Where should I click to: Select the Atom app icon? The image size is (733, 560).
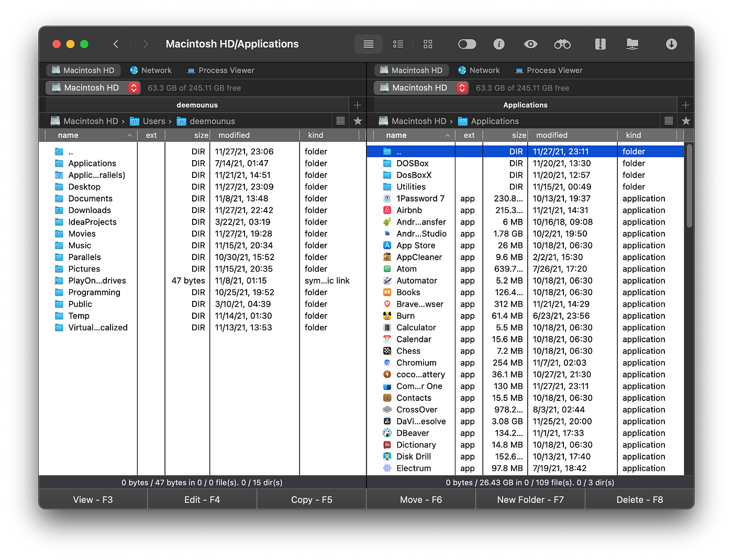pos(387,269)
